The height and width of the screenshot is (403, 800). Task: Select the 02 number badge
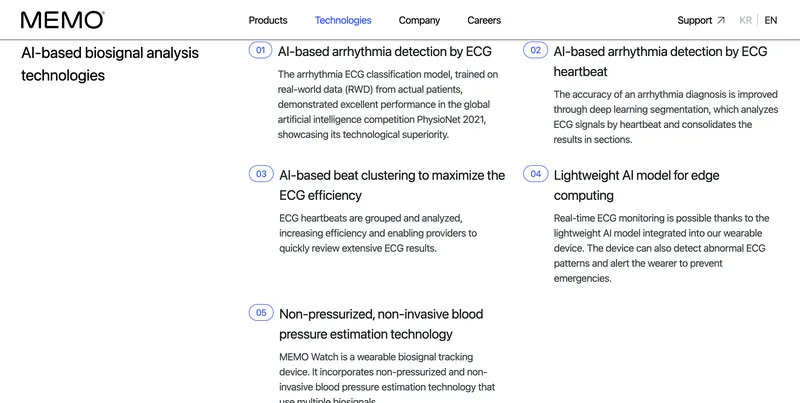tap(536, 50)
